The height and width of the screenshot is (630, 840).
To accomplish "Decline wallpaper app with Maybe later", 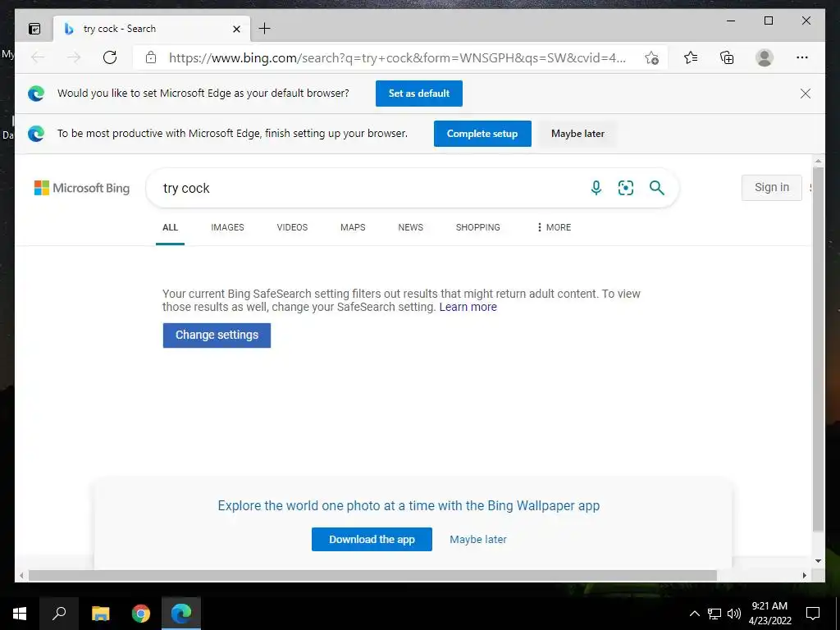I will (478, 540).
